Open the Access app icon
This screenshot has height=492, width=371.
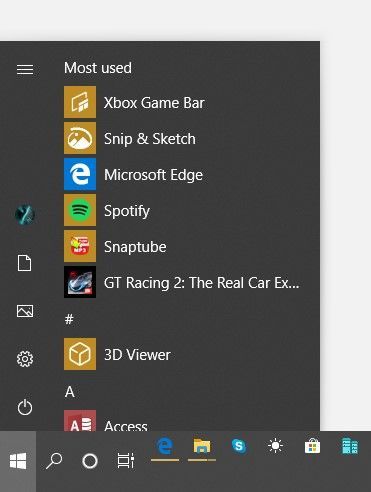coord(80,421)
